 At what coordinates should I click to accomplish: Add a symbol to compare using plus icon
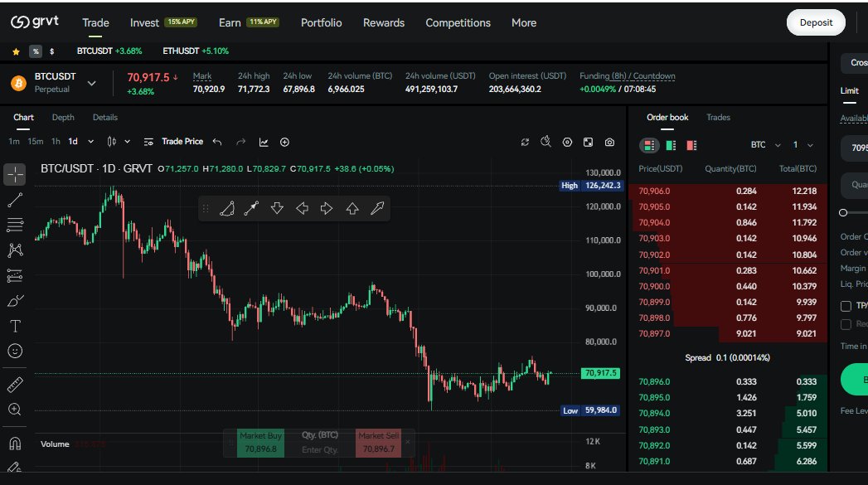(x=284, y=143)
